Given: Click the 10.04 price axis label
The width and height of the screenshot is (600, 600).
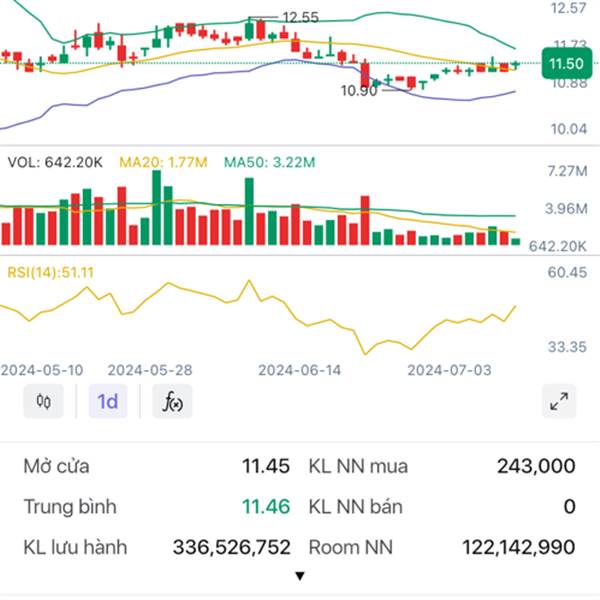Looking at the screenshot, I should tap(569, 129).
